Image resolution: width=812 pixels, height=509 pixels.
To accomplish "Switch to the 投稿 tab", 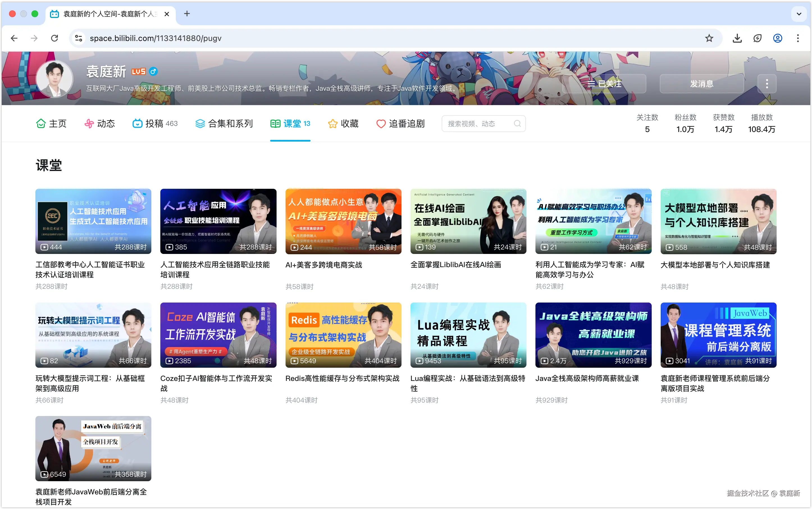I will pos(154,124).
